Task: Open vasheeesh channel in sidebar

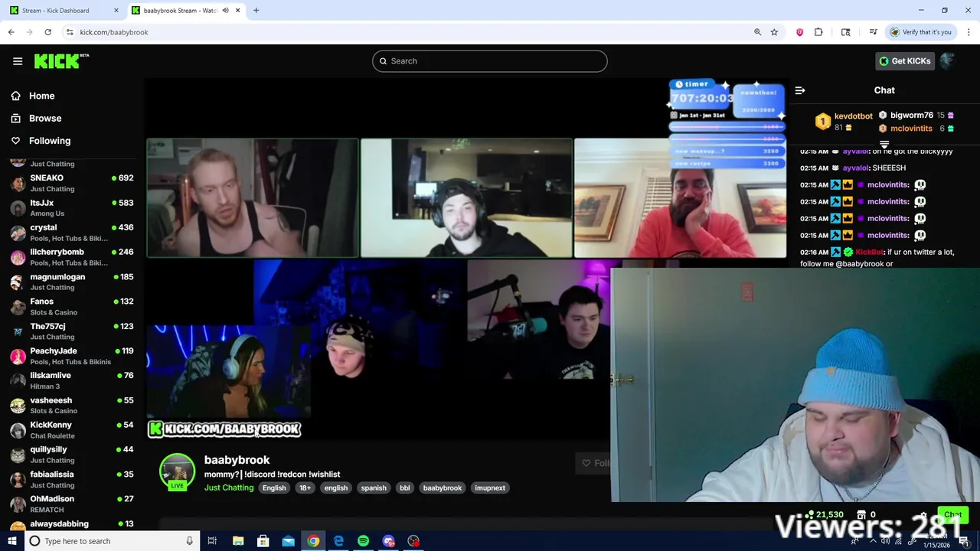Action: click(72, 405)
